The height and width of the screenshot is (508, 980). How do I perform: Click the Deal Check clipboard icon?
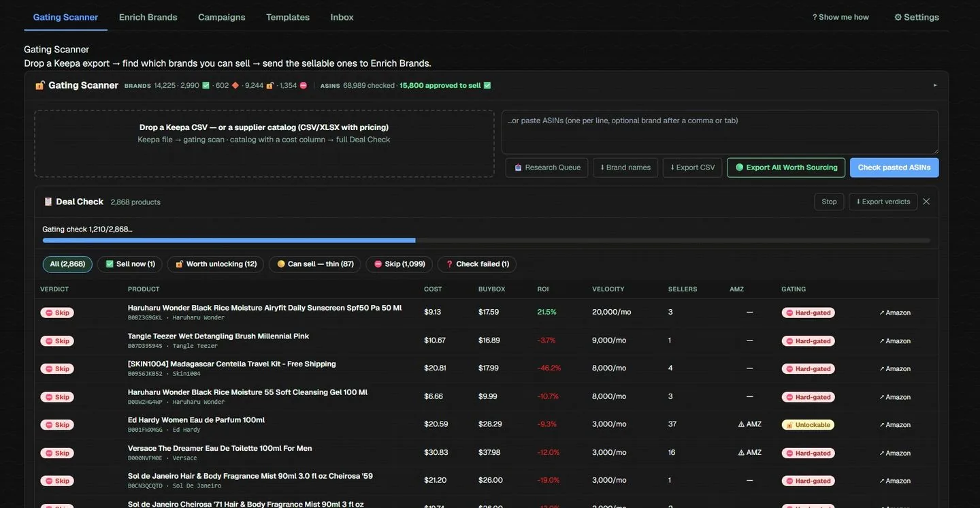[48, 202]
